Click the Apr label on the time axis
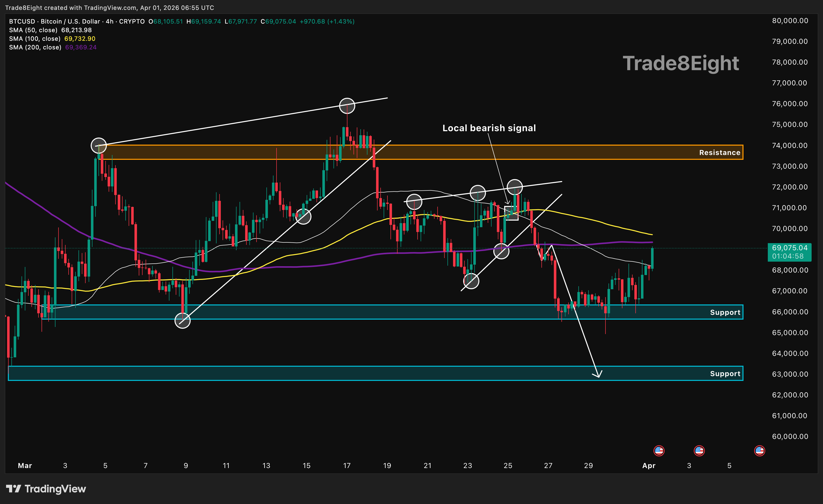Image resolution: width=823 pixels, height=504 pixels. pos(649,466)
